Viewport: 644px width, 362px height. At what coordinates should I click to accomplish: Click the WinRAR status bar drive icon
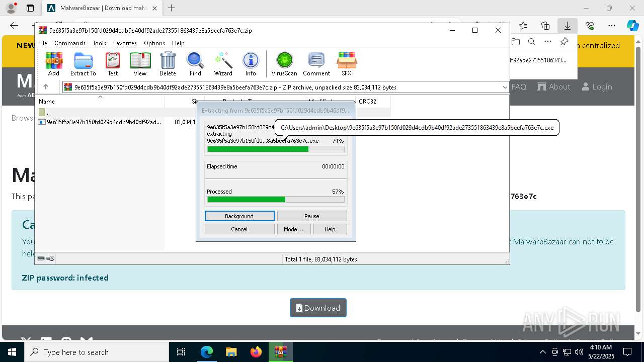(x=41, y=258)
